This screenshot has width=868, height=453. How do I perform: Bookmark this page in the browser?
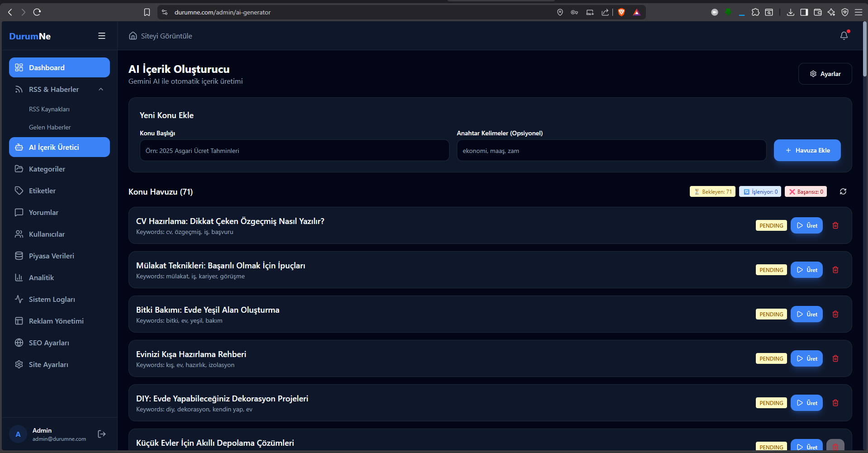(147, 12)
